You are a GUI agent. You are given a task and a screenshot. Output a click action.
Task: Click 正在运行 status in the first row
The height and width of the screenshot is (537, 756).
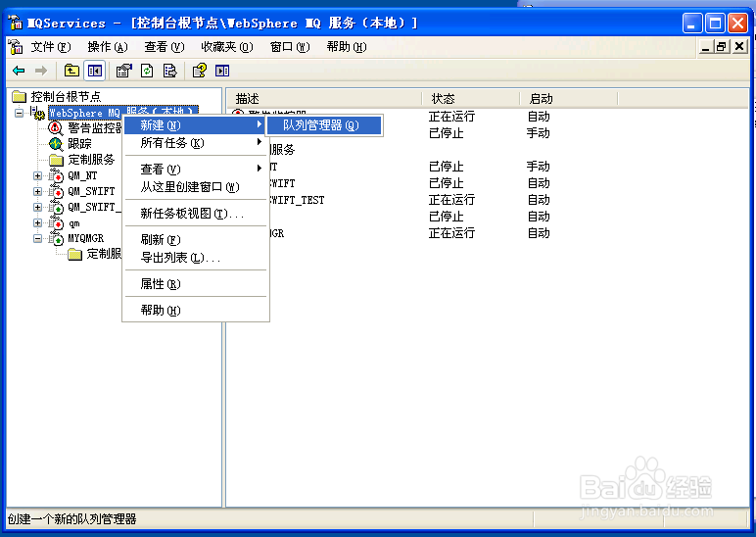pyautogui.click(x=451, y=117)
